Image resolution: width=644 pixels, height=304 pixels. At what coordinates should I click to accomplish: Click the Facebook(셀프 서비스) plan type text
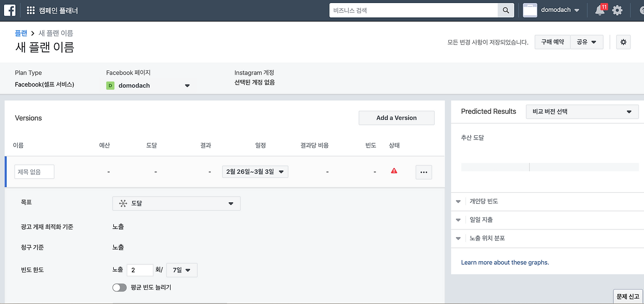point(44,85)
